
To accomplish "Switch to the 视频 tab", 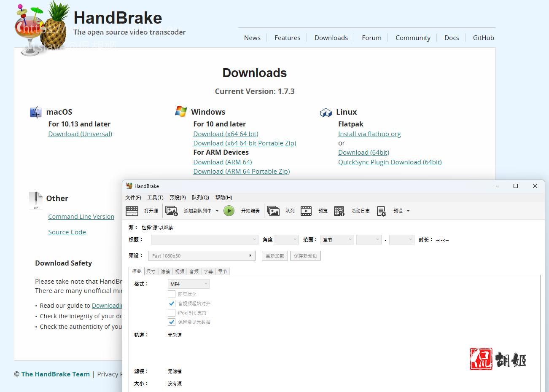I will (x=179, y=271).
